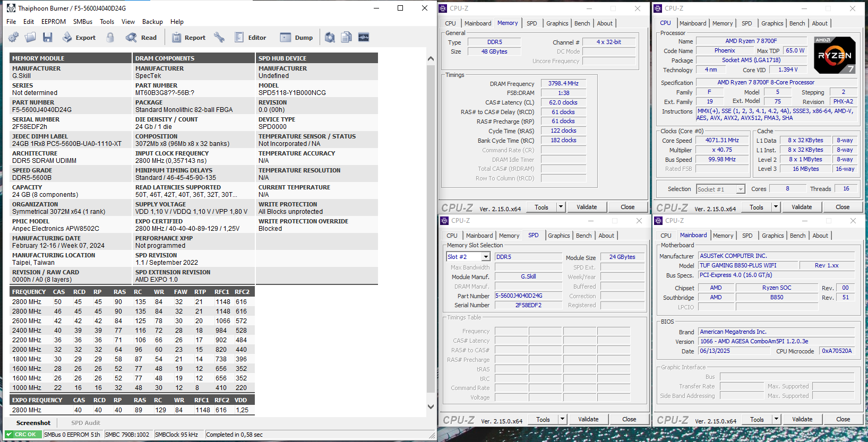The image size is (868, 442).
Task: Expand the Slot #2 memory slot dropdown
Action: coord(485,257)
